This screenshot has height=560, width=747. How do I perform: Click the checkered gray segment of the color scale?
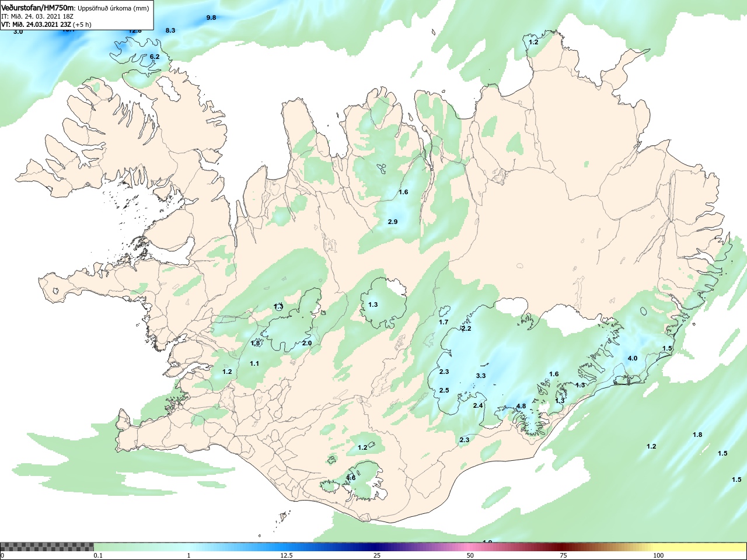[x=47, y=547]
